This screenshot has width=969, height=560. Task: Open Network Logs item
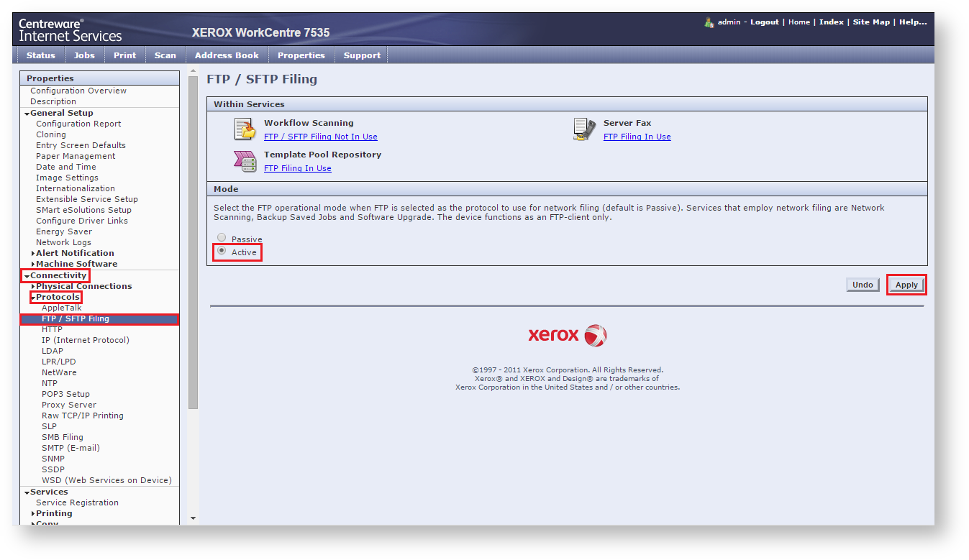point(63,242)
